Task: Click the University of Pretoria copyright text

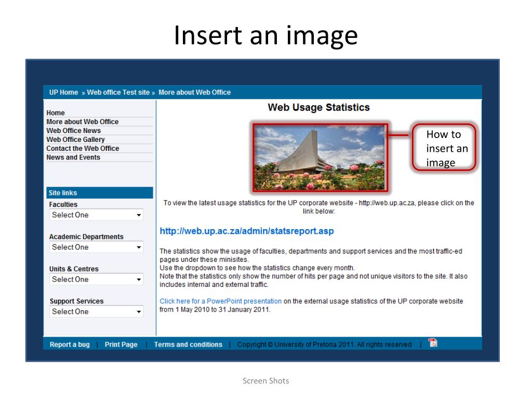Action: pyautogui.click(x=324, y=344)
